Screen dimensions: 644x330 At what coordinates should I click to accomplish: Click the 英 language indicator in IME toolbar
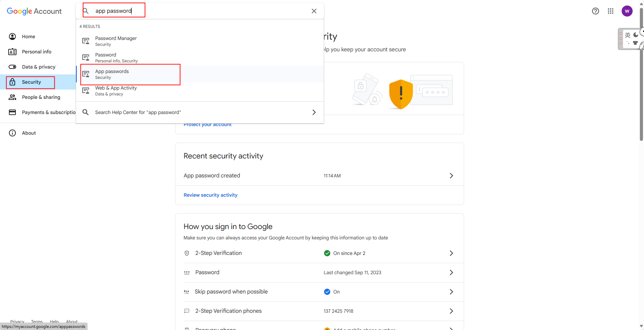[627, 35]
